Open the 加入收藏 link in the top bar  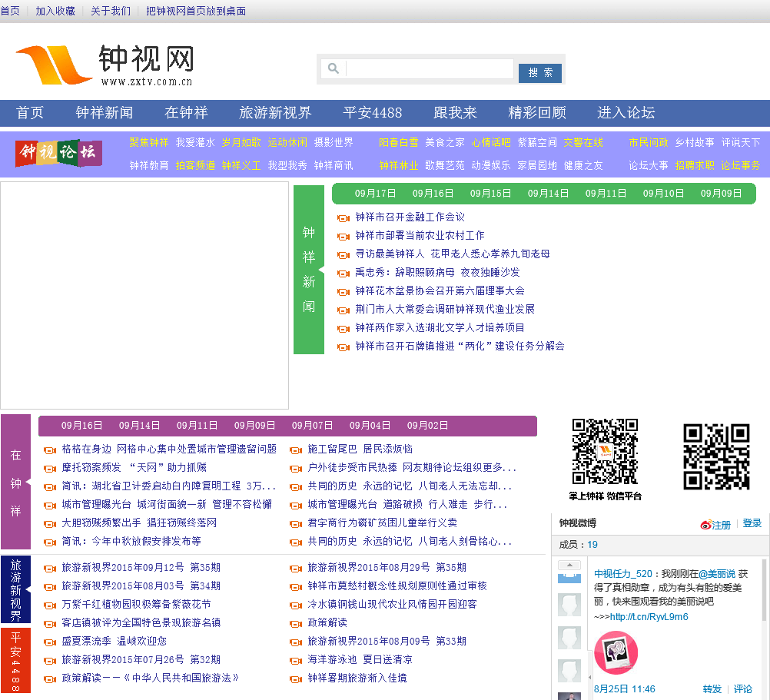tap(55, 12)
